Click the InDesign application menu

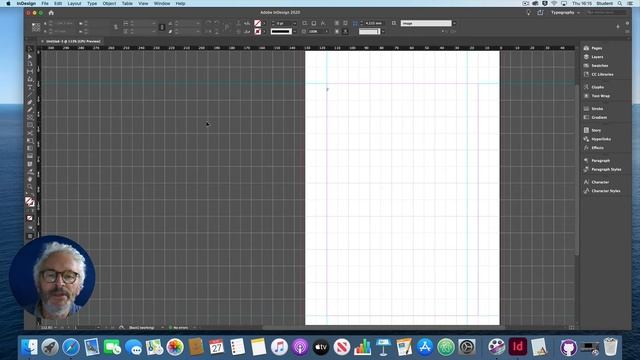click(x=26, y=3)
